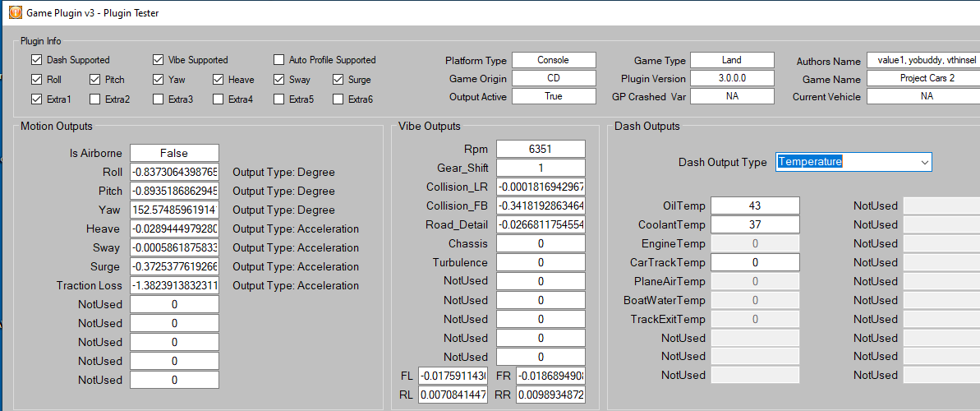Check the Extra3 checkbox
Image resolution: width=980 pixels, height=411 pixels.
158,99
